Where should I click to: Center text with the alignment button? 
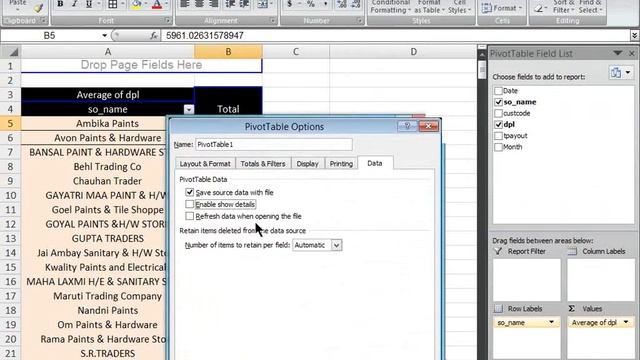pos(199,4)
